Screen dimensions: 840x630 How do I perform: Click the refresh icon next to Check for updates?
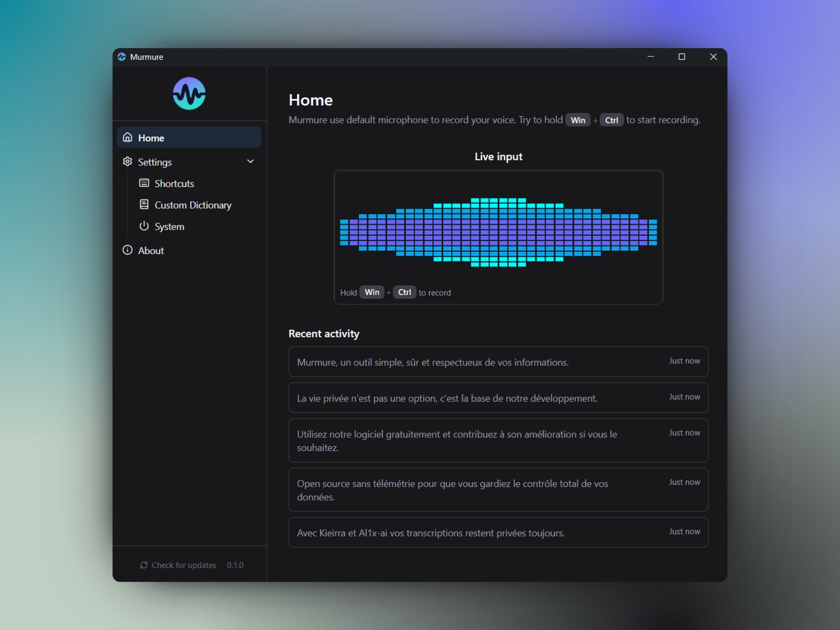(143, 565)
